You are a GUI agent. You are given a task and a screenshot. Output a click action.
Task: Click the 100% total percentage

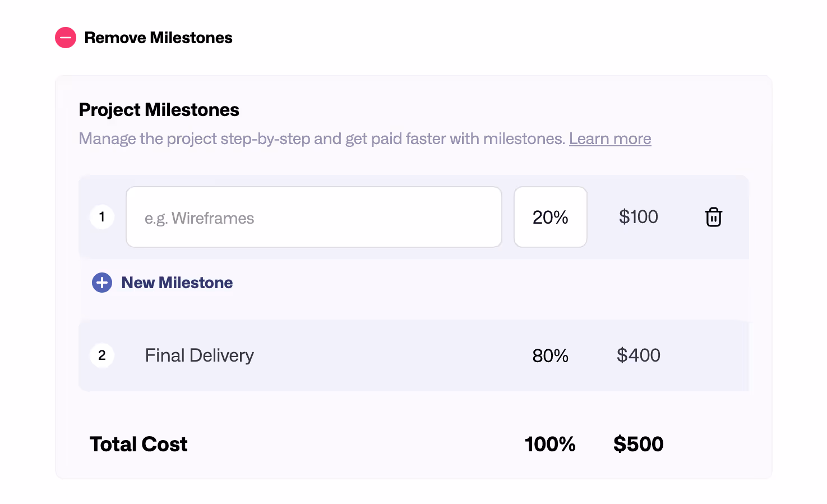tap(550, 444)
